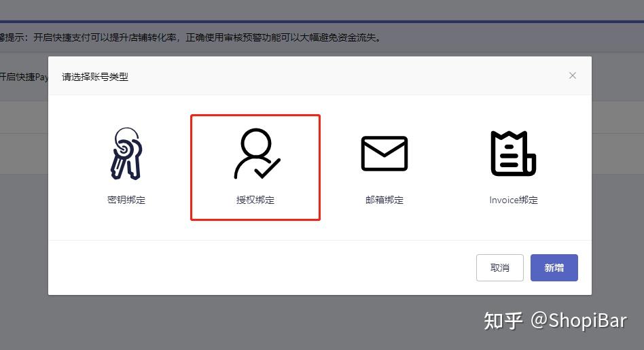Cancel with the 取消 button
The width and height of the screenshot is (644, 350).
500,268
